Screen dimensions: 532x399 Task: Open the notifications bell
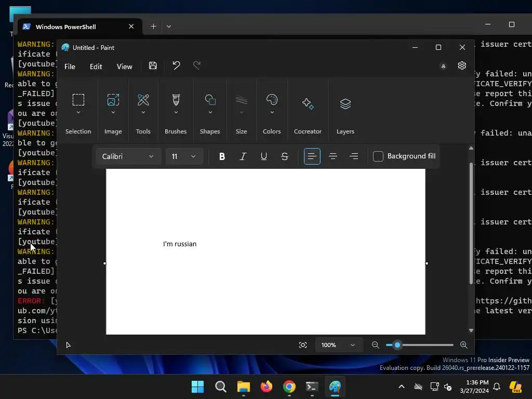click(497, 387)
